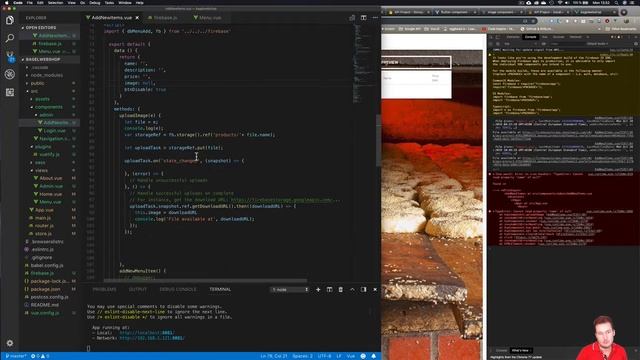This screenshot has width=640, height=360.
Task: Switch to the Output panel tab
Action: tap(138, 289)
